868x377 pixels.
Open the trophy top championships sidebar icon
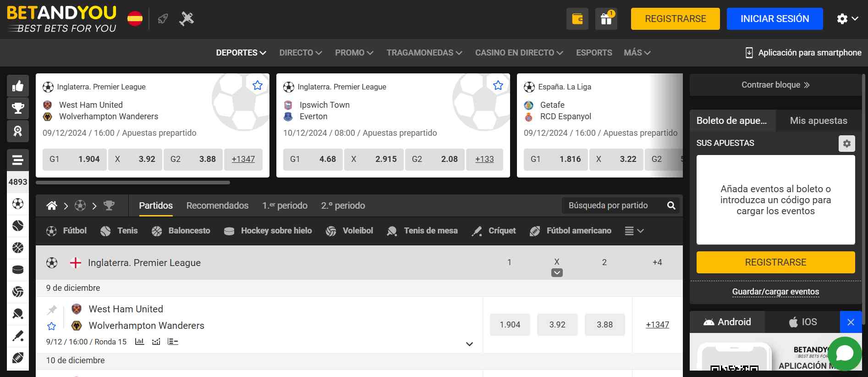click(18, 108)
